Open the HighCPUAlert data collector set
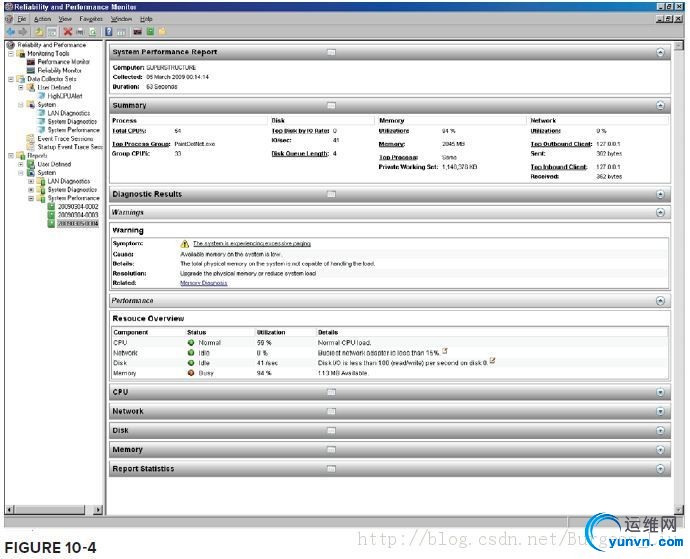The height and width of the screenshot is (559, 690). (65, 96)
